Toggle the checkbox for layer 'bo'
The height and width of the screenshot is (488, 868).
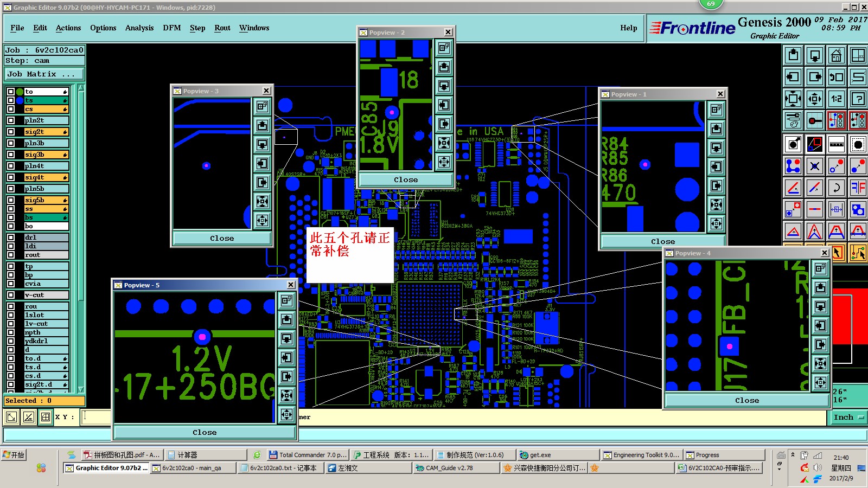[11, 226]
